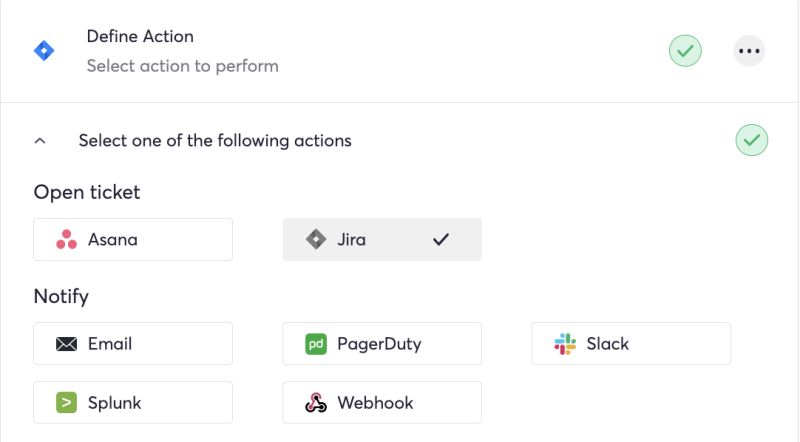The height and width of the screenshot is (442, 800).
Task: Click the green checkmark beside Select actions row
Action: pos(752,140)
